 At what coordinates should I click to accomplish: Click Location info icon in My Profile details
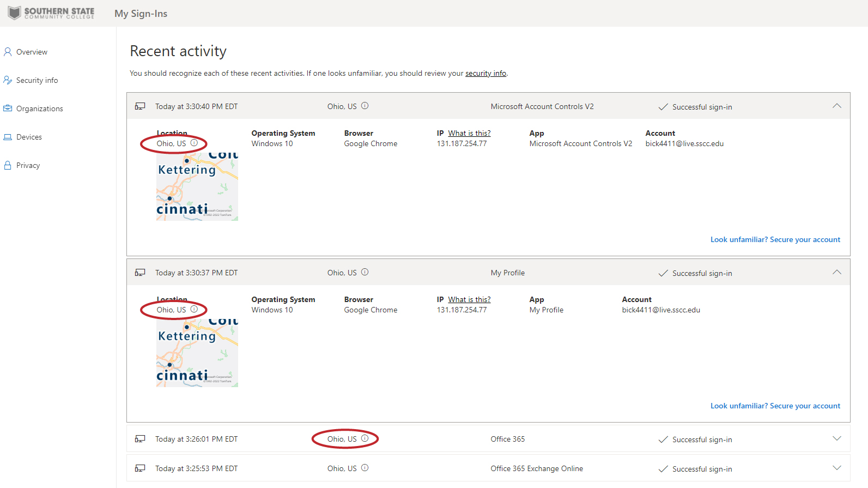(x=194, y=309)
